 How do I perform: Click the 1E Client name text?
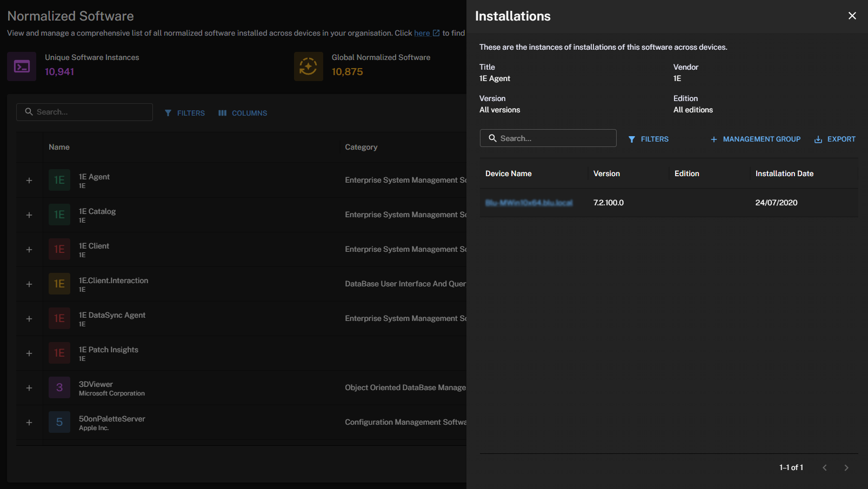click(x=94, y=246)
